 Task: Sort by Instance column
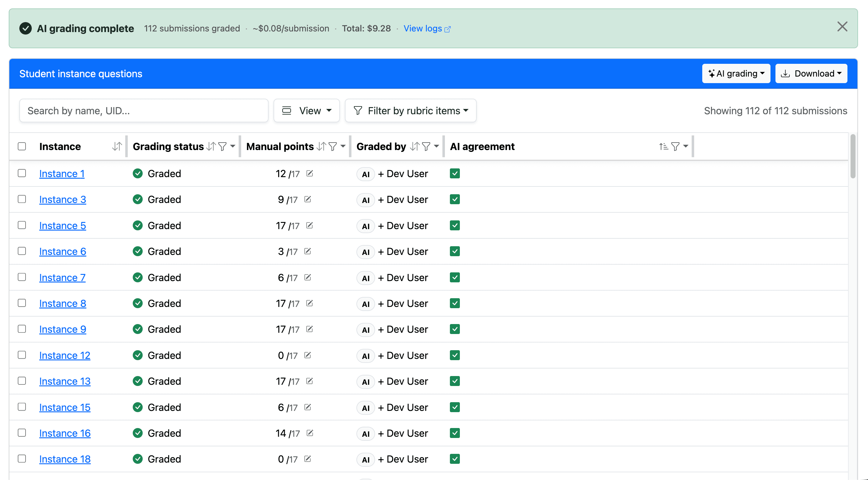point(117,146)
